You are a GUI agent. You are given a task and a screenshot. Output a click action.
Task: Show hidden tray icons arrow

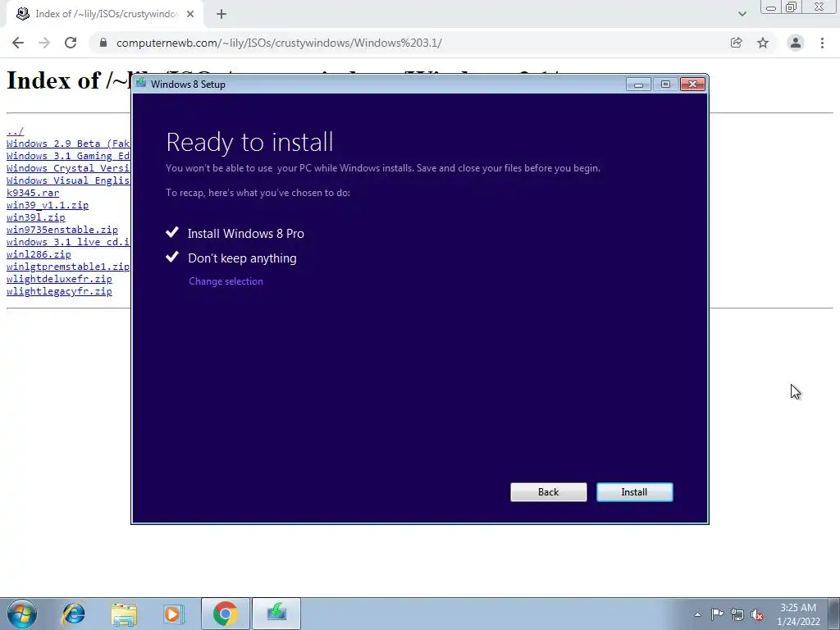(697, 614)
